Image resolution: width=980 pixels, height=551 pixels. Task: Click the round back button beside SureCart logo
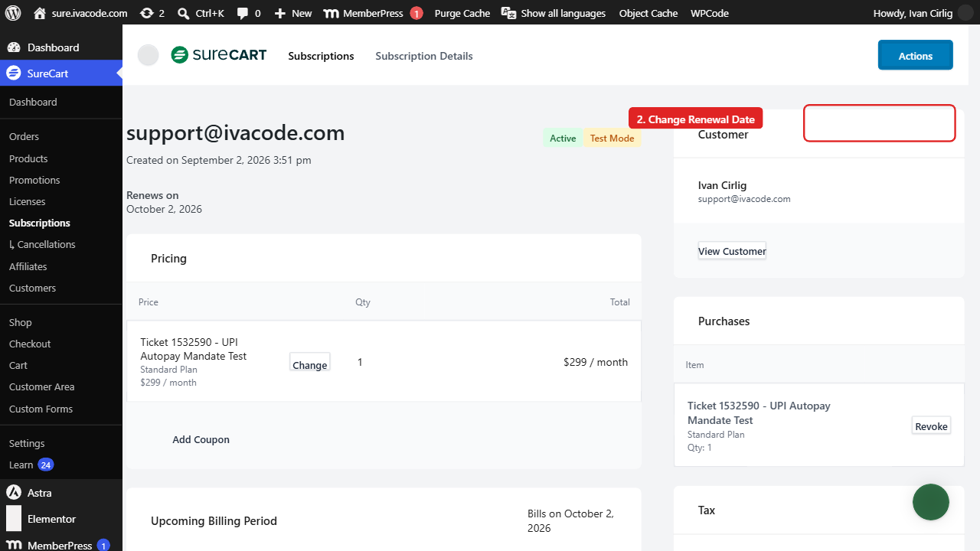(148, 55)
